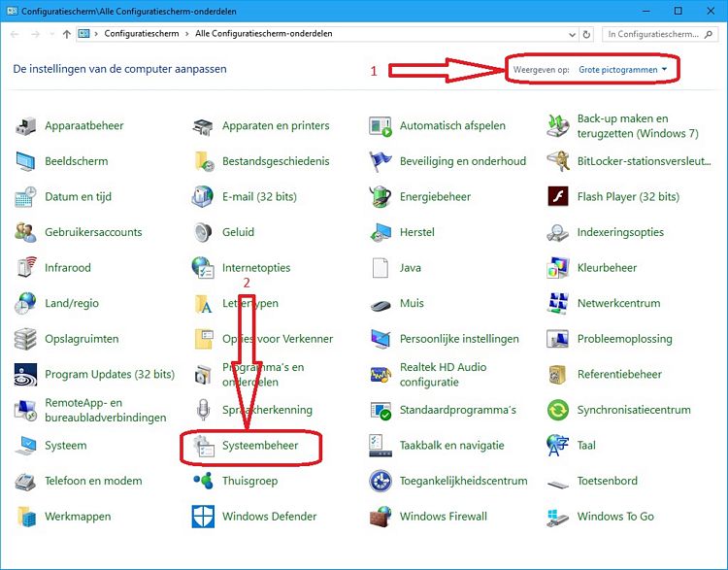The image size is (728, 570).
Task: Open the Windows Firewall brick icon
Action: coord(381,517)
